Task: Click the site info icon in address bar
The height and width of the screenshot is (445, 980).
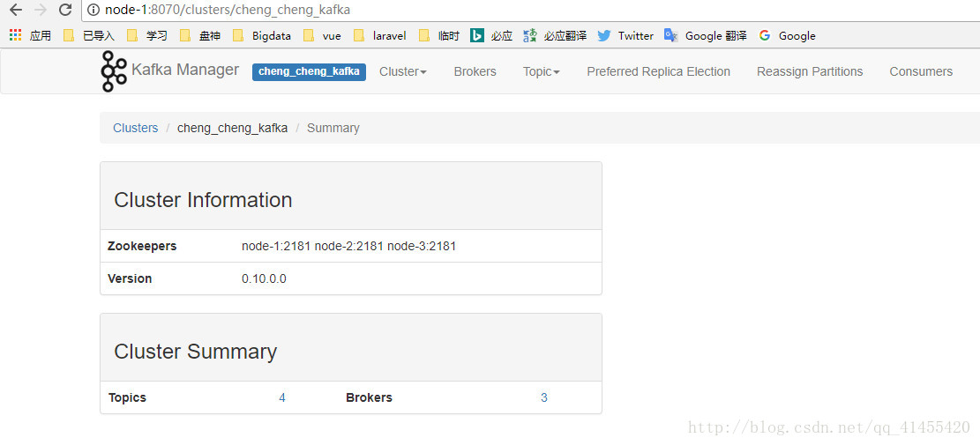Action: [94, 10]
